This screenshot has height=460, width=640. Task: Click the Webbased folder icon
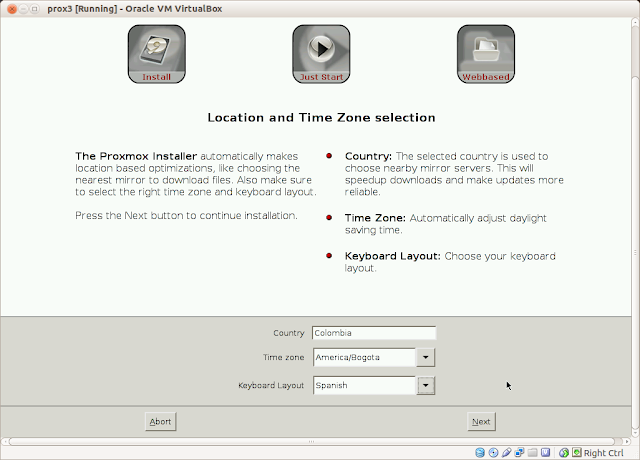pos(486,54)
